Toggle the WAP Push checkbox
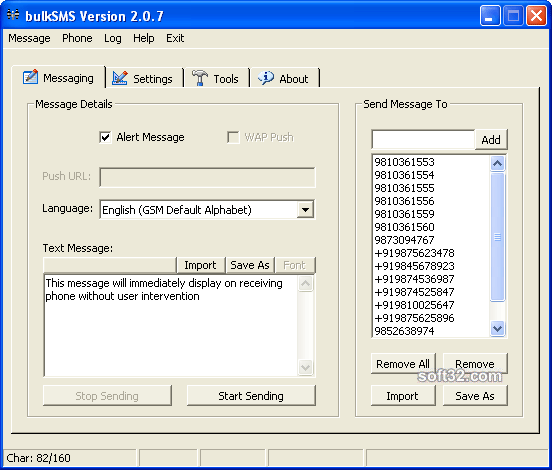Image resolution: width=552 pixels, height=470 pixels. click(233, 137)
